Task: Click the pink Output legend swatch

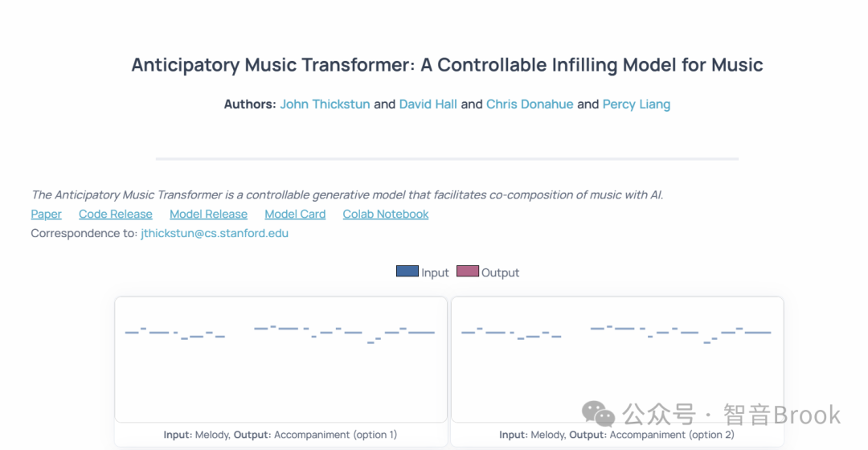Action: [467, 272]
